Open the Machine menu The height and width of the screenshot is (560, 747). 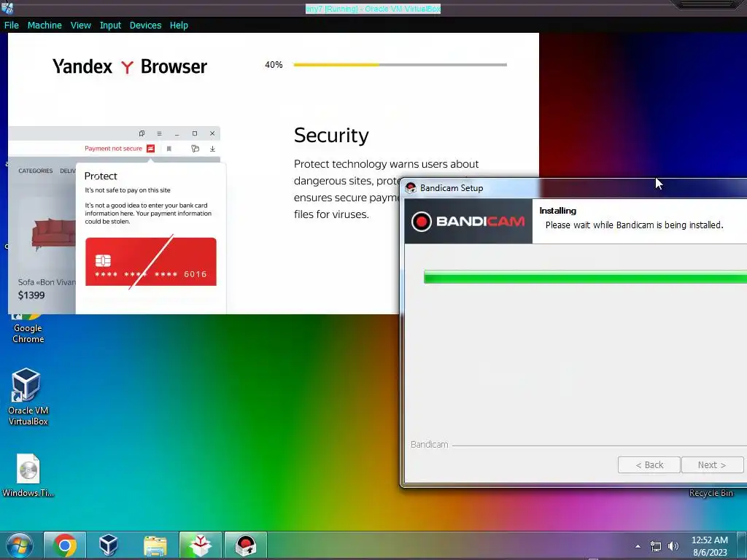point(44,26)
